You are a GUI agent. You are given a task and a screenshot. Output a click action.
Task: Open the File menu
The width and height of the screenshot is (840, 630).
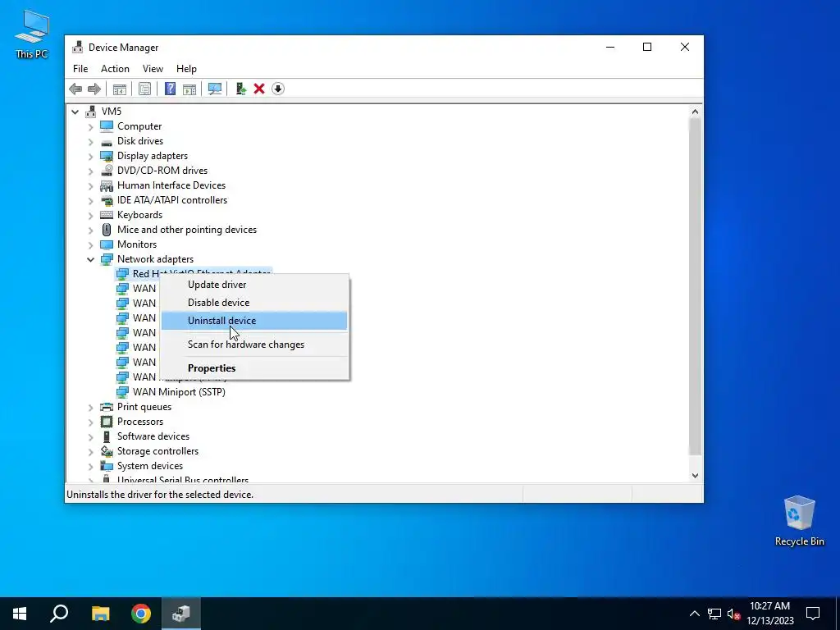(x=80, y=69)
